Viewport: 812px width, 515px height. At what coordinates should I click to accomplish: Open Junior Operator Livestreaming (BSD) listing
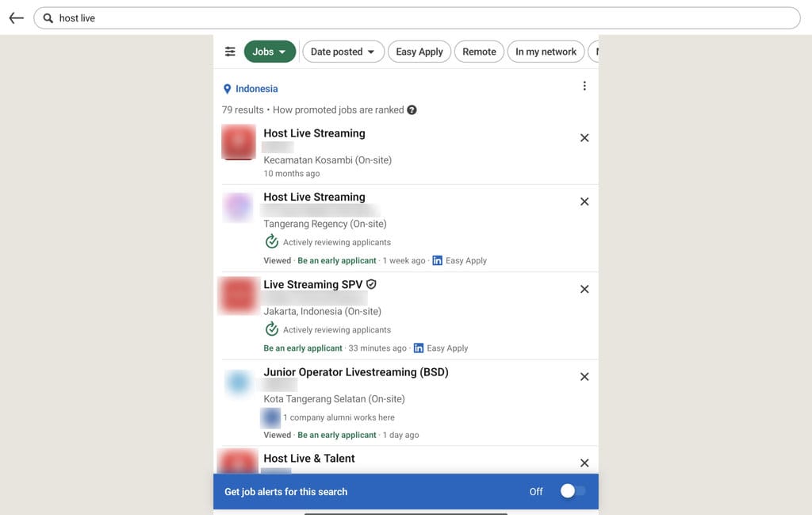tap(356, 372)
